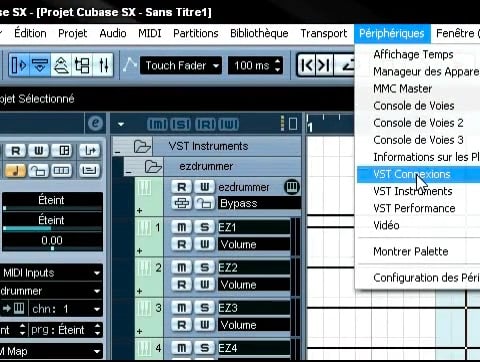Click the 0.00 delay slider in Inspector
The image size is (480, 362).
coord(52,248)
